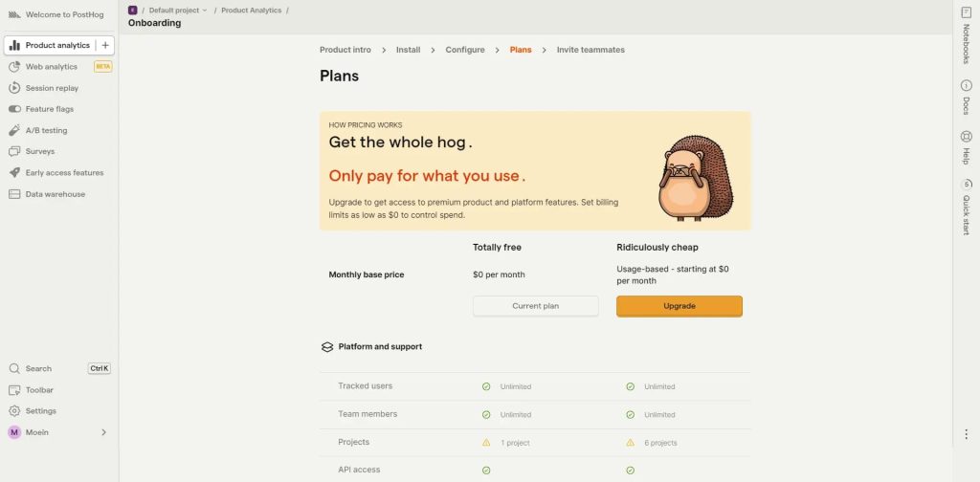Click the Upgrade button

679,306
